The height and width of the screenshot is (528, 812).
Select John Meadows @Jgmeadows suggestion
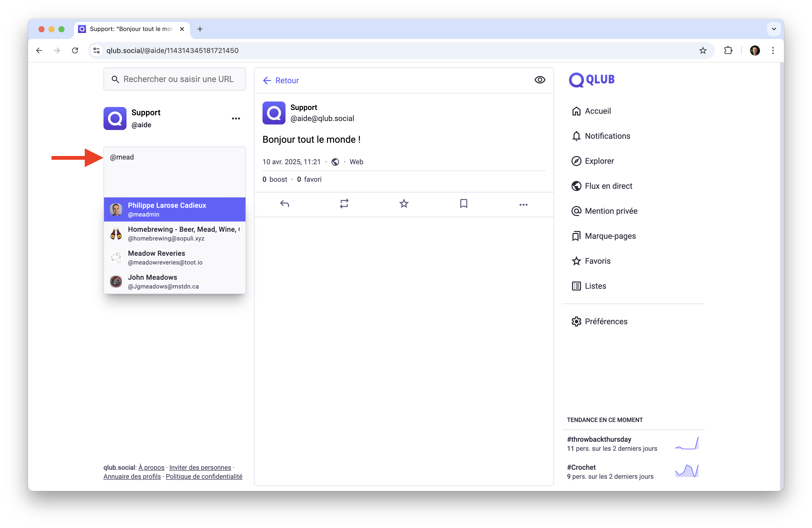175,281
